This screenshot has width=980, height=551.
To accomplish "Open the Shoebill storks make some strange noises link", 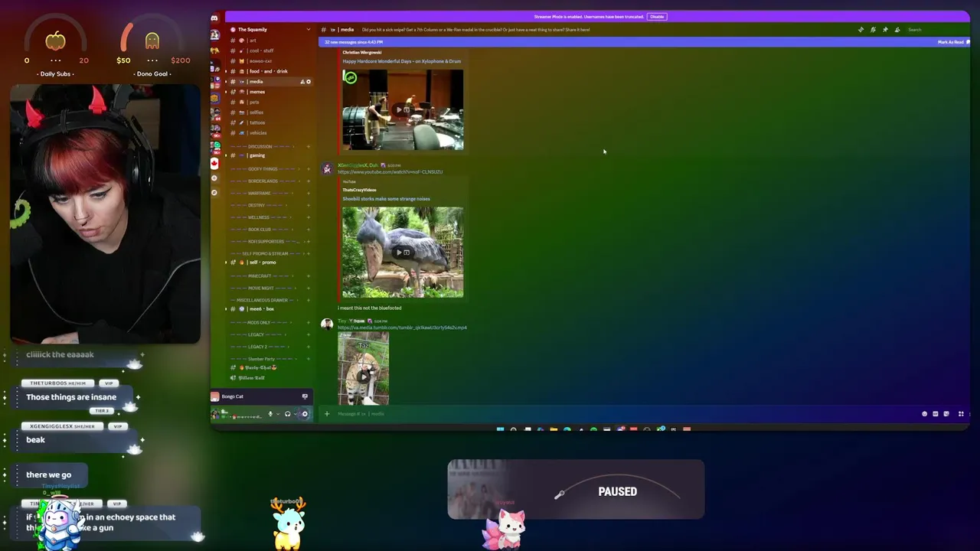I will click(x=386, y=199).
